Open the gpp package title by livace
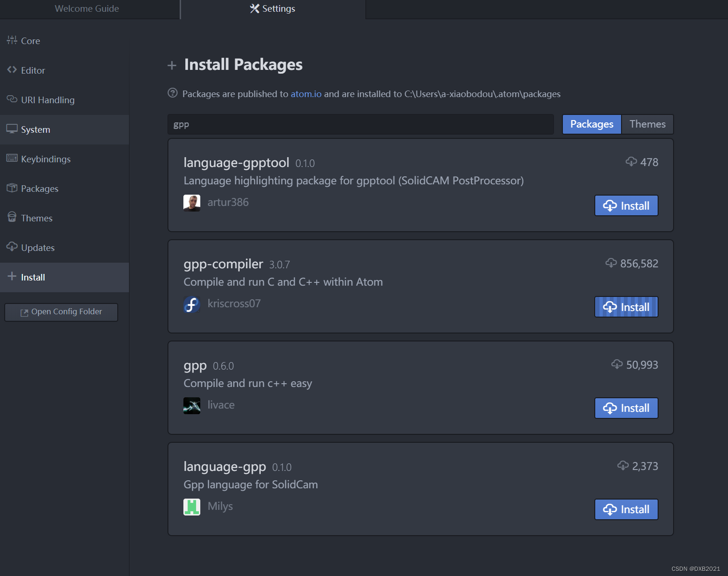 tap(195, 365)
